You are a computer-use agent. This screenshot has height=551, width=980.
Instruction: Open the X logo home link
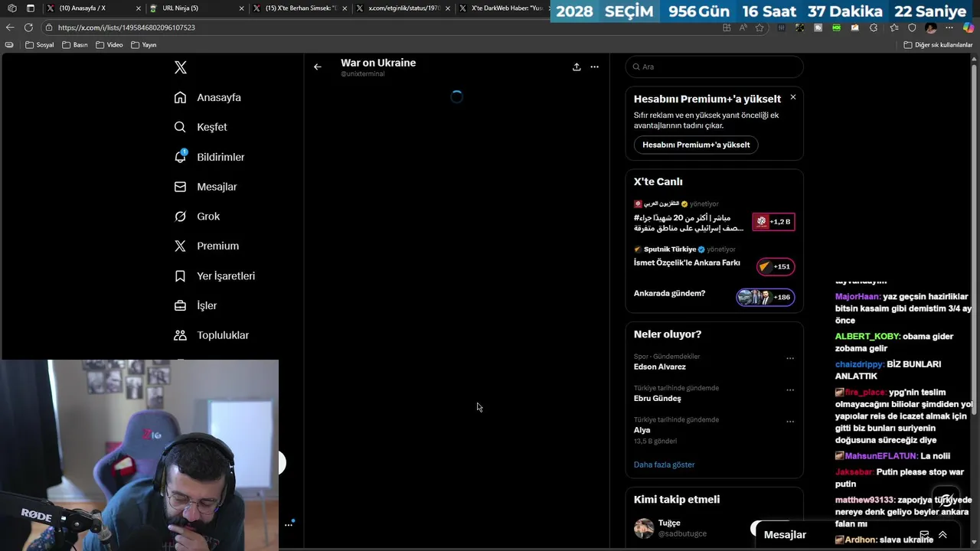point(181,67)
